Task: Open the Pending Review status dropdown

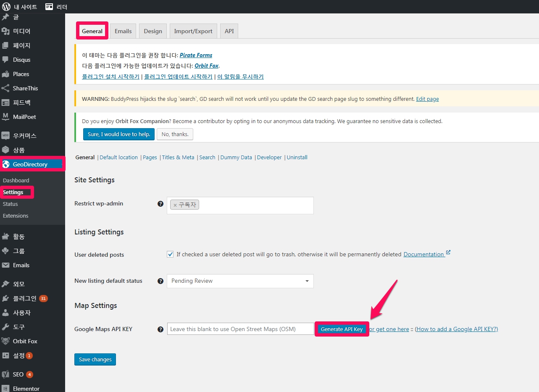Action: tap(240, 281)
